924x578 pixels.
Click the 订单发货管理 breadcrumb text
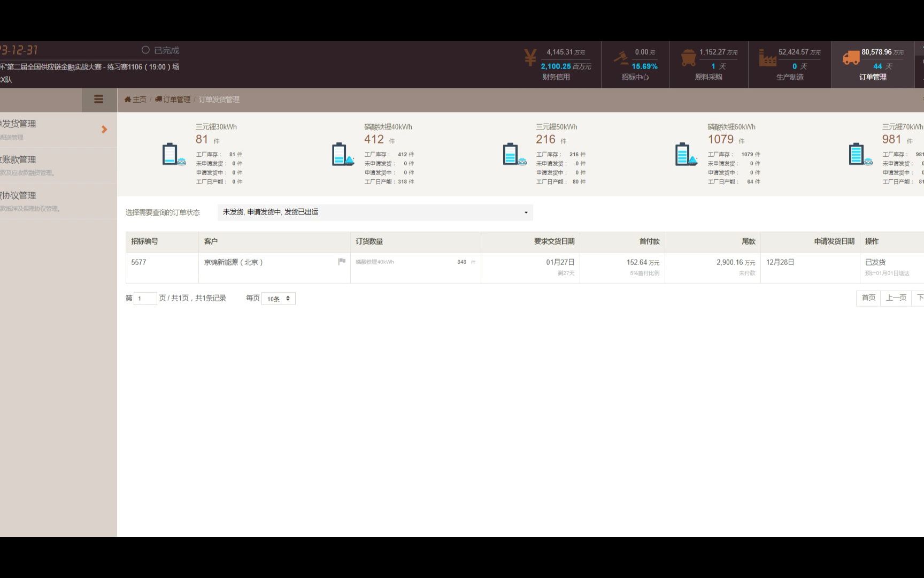[x=219, y=100]
